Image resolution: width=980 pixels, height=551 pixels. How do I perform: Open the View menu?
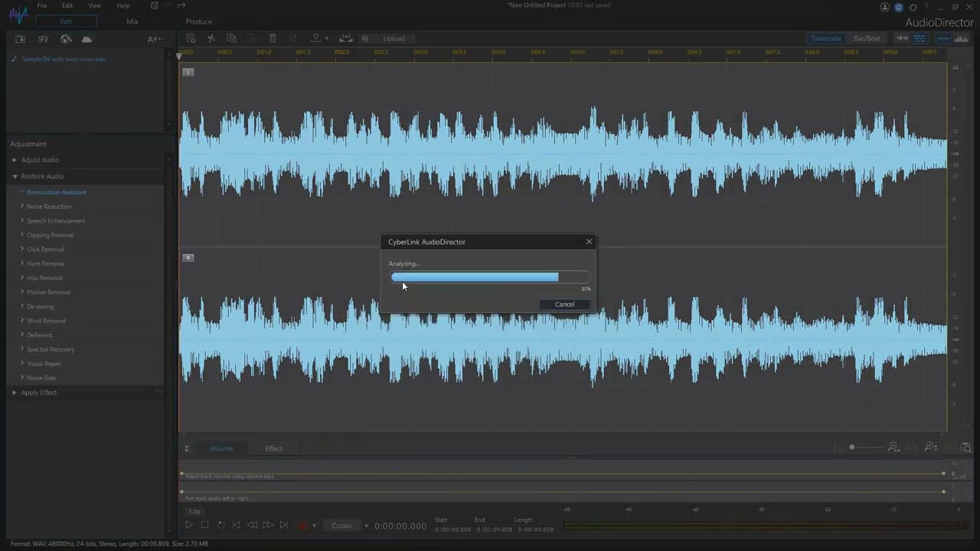pyautogui.click(x=94, y=5)
